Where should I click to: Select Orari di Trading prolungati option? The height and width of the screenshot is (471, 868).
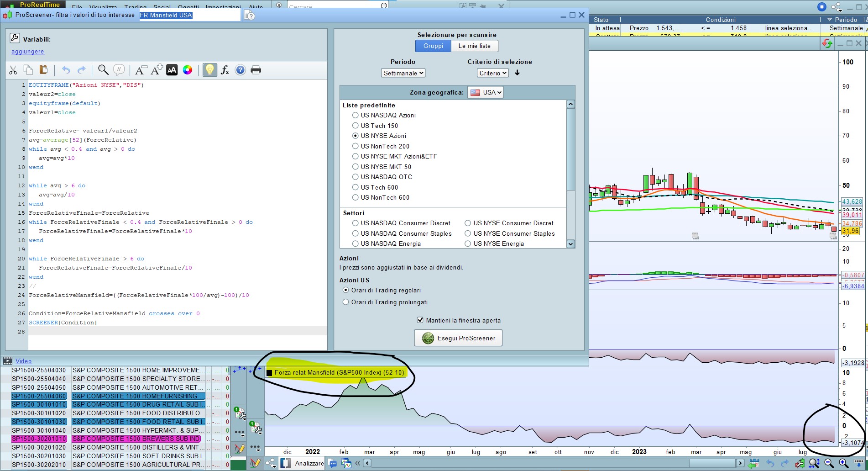346,302
